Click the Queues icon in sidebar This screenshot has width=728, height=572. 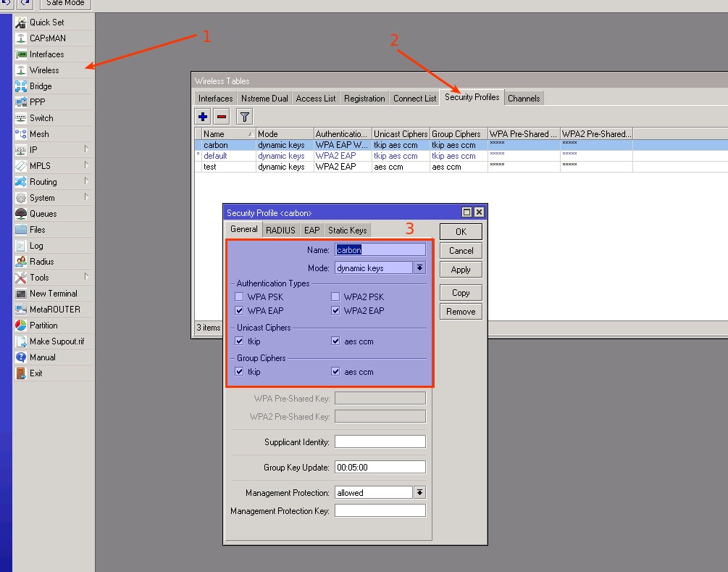pyautogui.click(x=21, y=214)
